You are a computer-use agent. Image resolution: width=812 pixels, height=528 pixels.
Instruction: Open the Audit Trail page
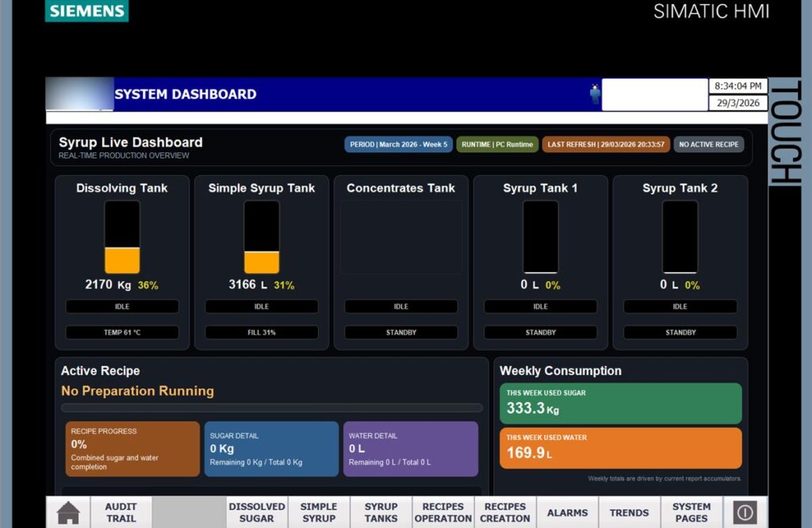point(121,512)
